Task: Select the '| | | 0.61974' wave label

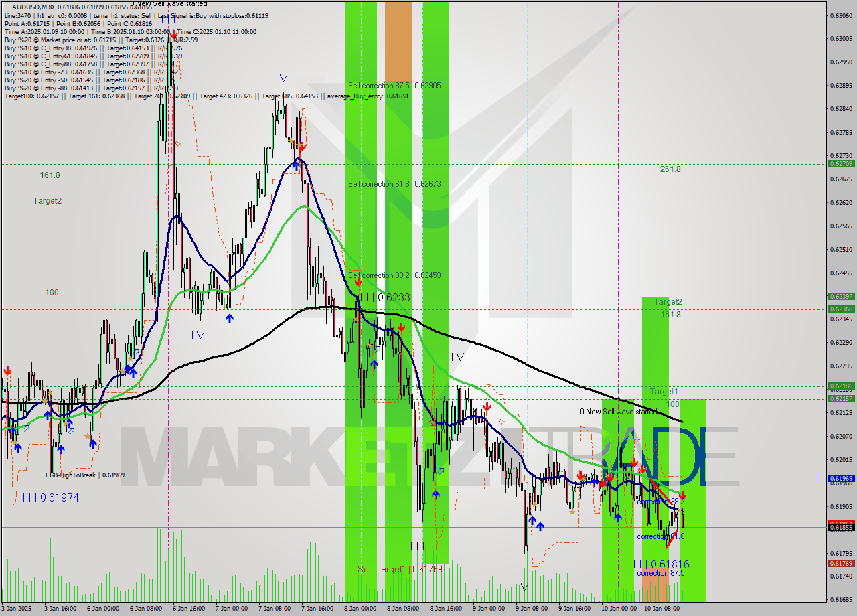Action: tap(50, 497)
